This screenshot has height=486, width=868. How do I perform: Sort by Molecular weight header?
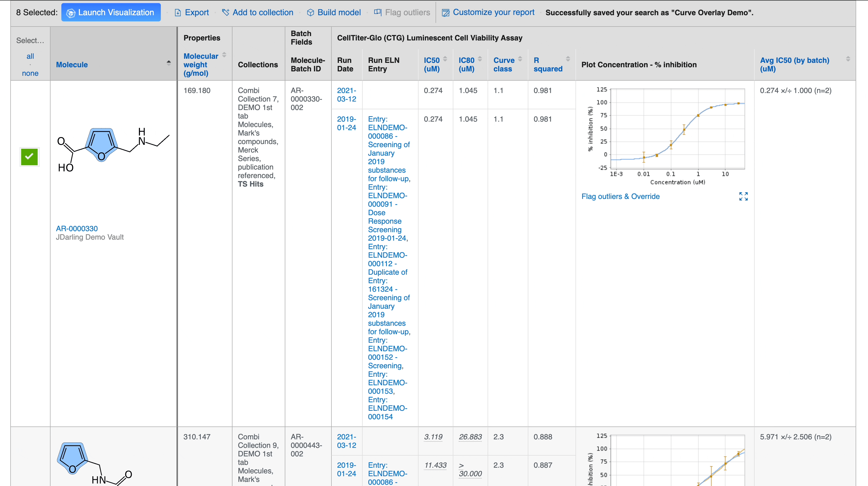201,65
